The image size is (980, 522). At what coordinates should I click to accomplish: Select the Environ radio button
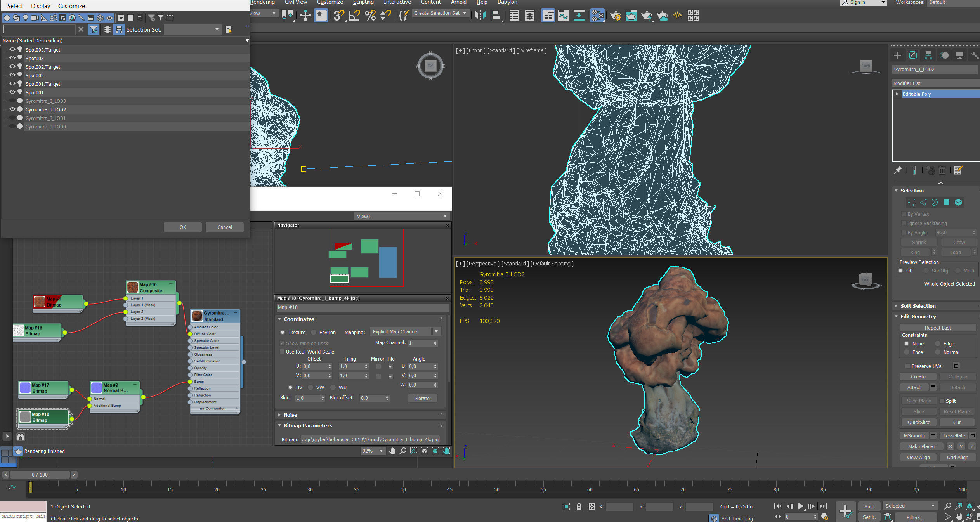314,332
